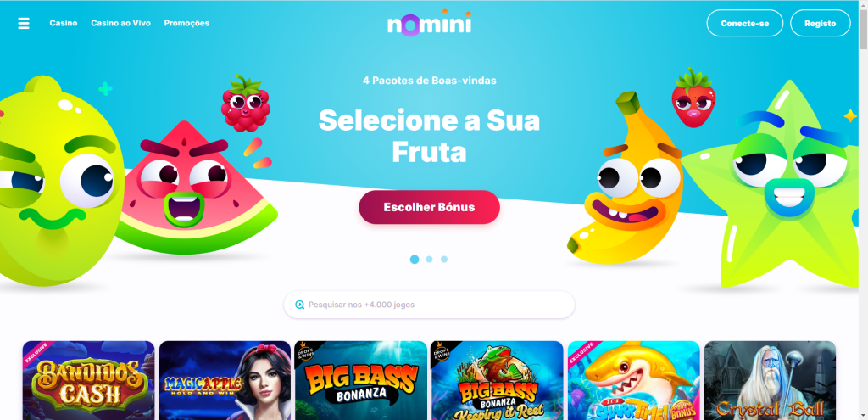Open the Shark Time game thumbnail

(634, 380)
